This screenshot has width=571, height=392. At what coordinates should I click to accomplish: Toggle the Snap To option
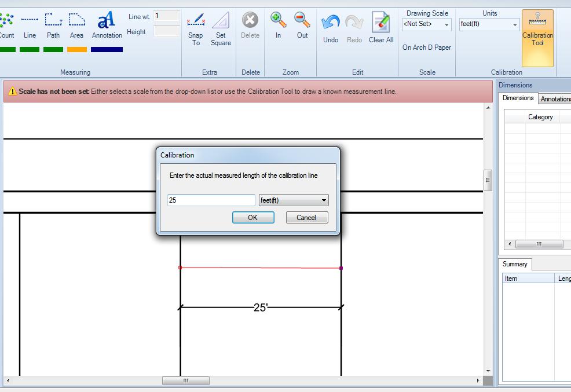click(196, 29)
